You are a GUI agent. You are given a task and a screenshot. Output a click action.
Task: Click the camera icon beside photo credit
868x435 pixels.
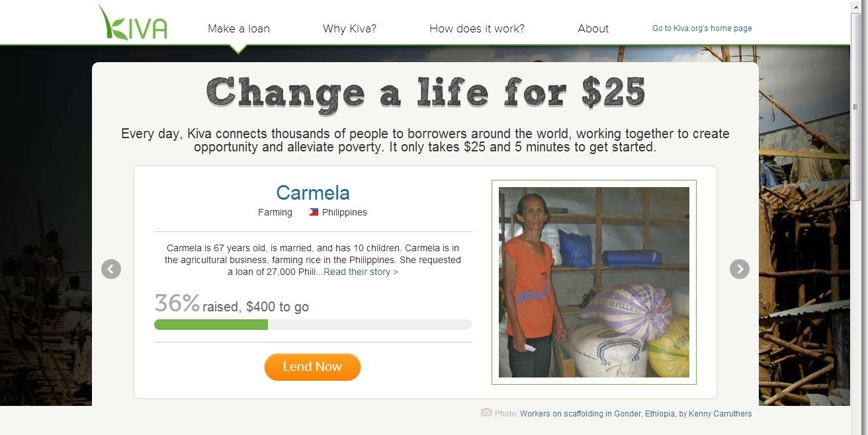coord(486,413)
